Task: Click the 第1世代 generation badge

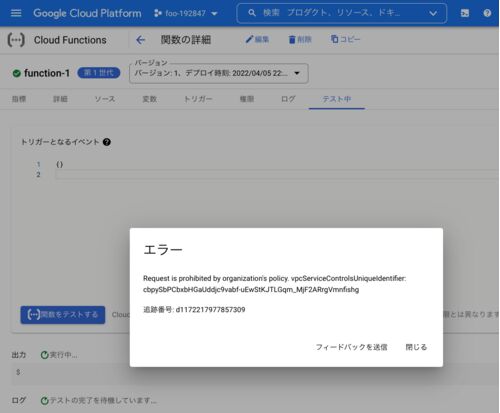Action: (x=99, y=73)
